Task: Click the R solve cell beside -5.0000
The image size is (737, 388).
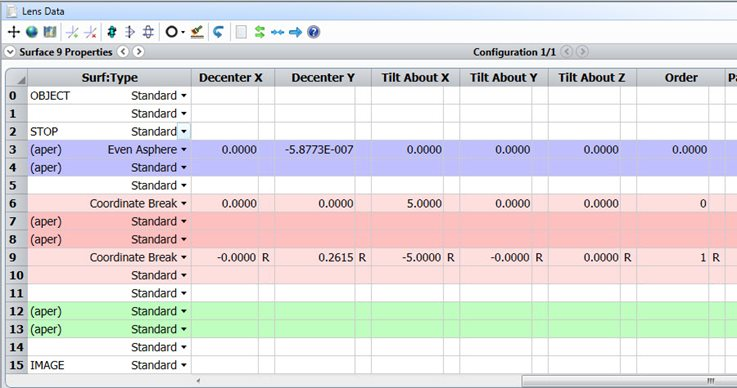Action: pos(451,257)
